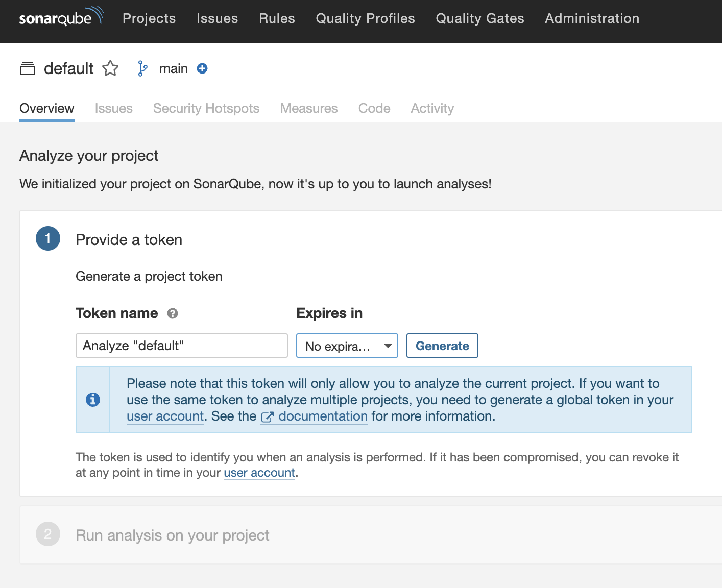Click the Token name input field

(x=181, y=346)
